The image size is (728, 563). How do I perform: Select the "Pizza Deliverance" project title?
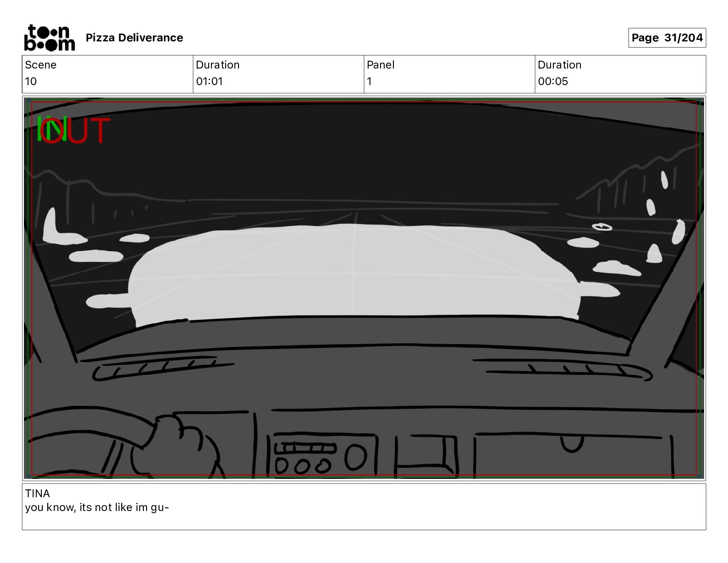point(134,38)
